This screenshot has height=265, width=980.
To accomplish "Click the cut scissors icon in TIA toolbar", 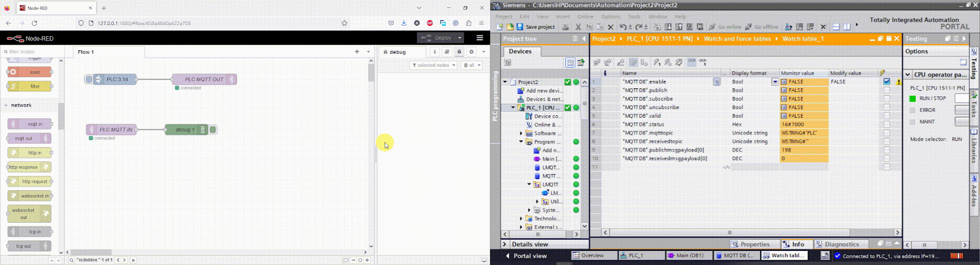I will 578,27.
